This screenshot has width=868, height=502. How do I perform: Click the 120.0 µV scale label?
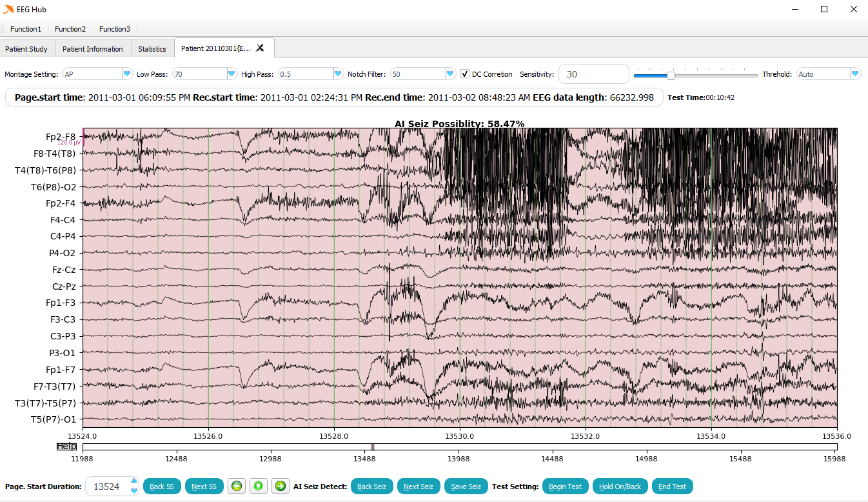click(x=70, y=143)
